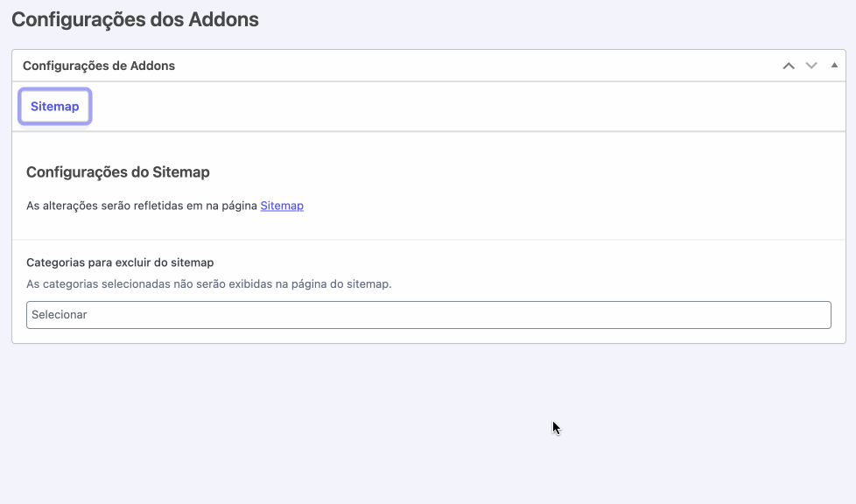Open the Selecionar categories dropdown
Viewport: 856px width, 504px height.
(x=429, y=315)
